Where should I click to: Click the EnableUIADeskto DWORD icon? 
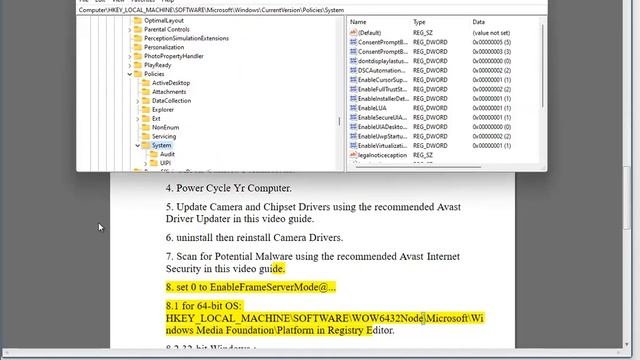pyautogui.click(x=353, y=127)
